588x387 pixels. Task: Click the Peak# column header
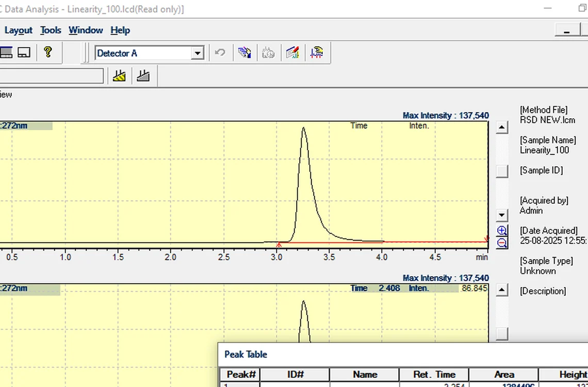coord(241,374)
